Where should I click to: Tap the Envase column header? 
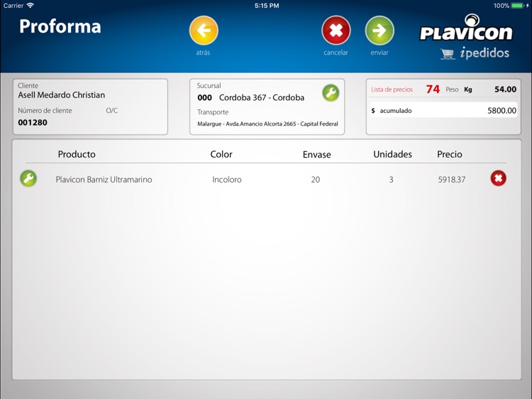coord(317,155)
